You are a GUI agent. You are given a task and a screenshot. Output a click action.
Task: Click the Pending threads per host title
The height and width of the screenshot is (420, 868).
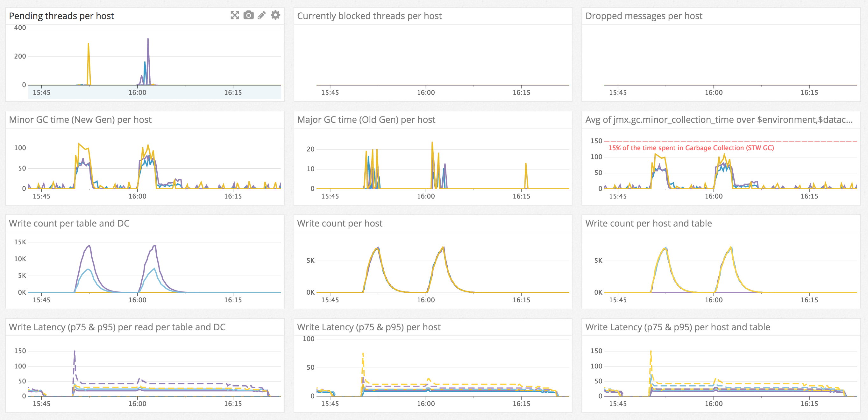click(x=61, y=16)
